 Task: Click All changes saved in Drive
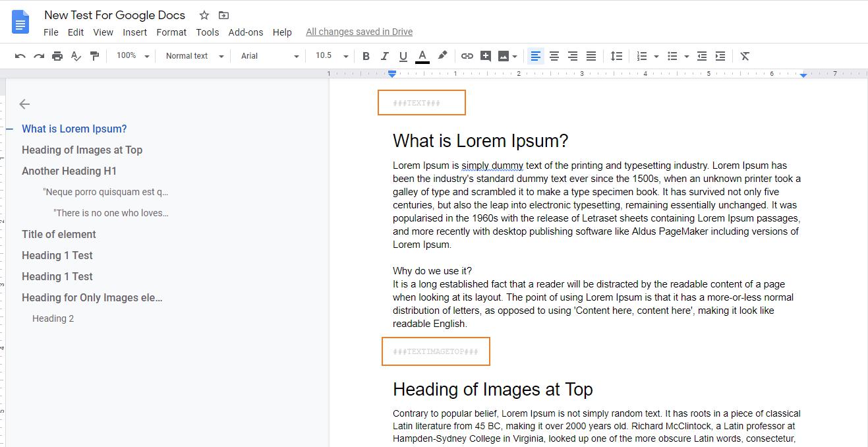[359, 32]
